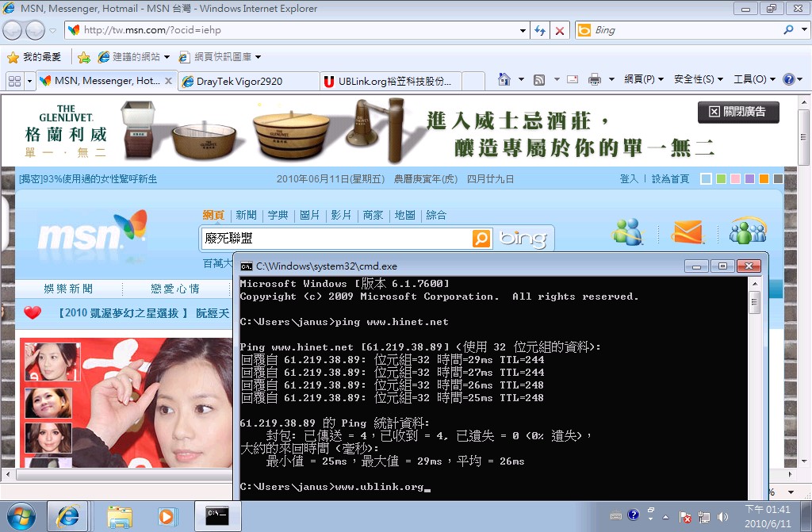Open Windows Media Player on taskbar

(167, 517)
